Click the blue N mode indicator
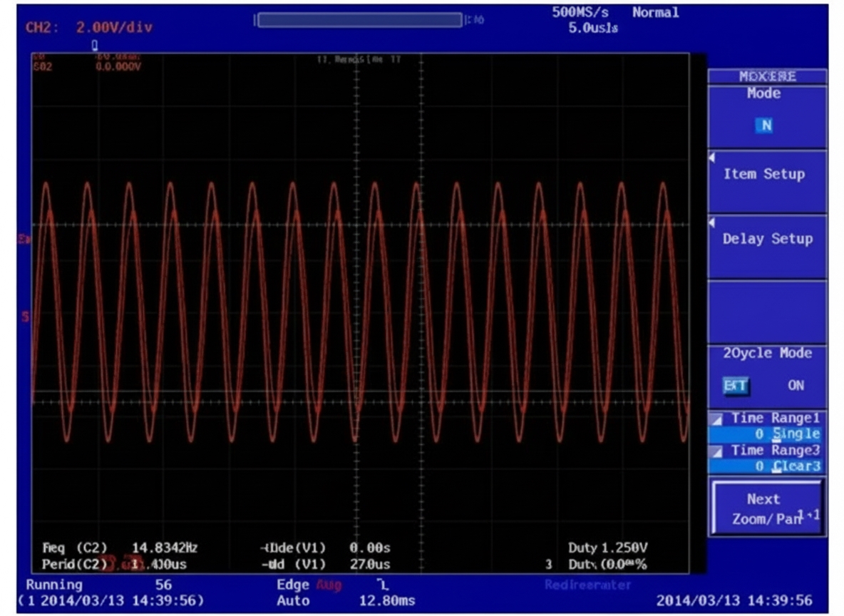The width and height of the screenshot is (844, 616). coord(764,125)
